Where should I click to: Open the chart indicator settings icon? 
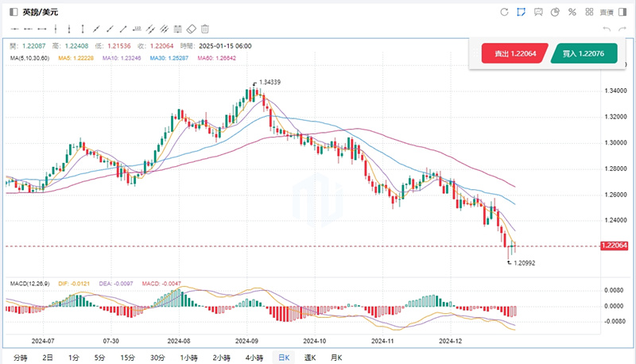click(x=538, y=12)
